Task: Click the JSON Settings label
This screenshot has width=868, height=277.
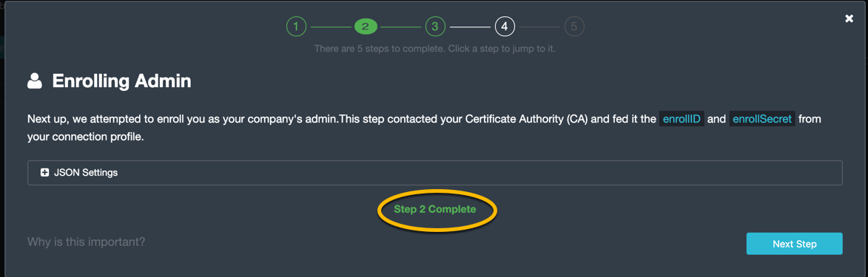Action: click(x=86, y=173)
